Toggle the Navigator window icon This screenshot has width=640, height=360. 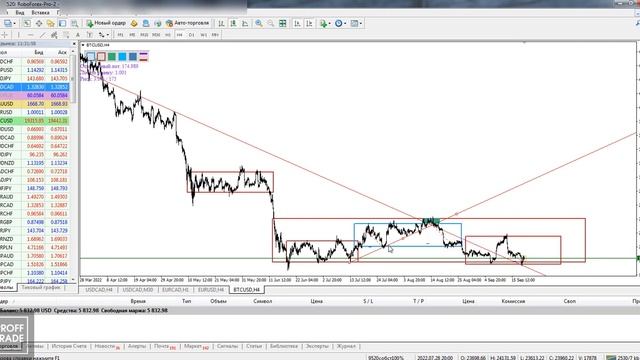click(51, 23)
